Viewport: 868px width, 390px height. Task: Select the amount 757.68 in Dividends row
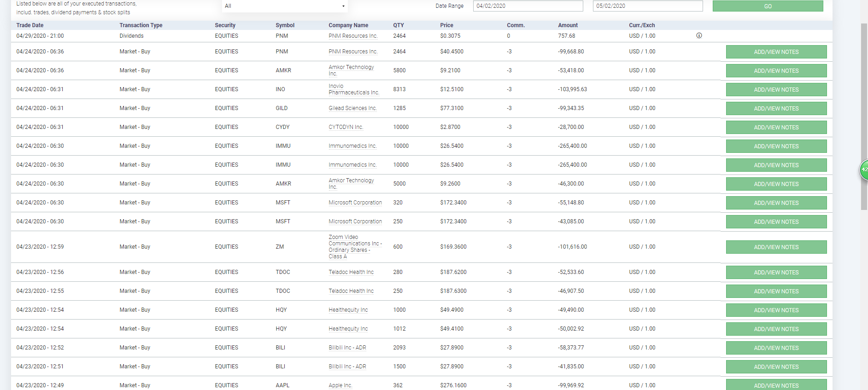pos(566,36)
